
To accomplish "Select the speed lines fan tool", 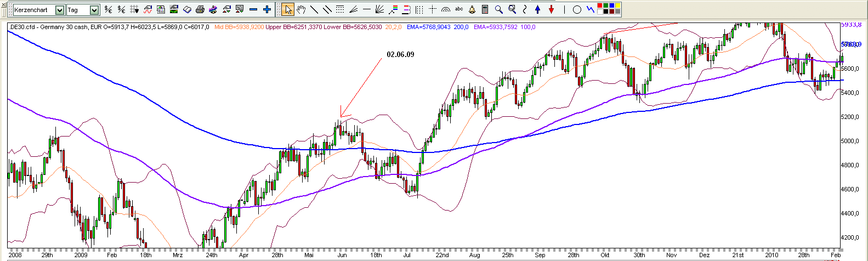I will pyautogui.click(x=353, y=9).
